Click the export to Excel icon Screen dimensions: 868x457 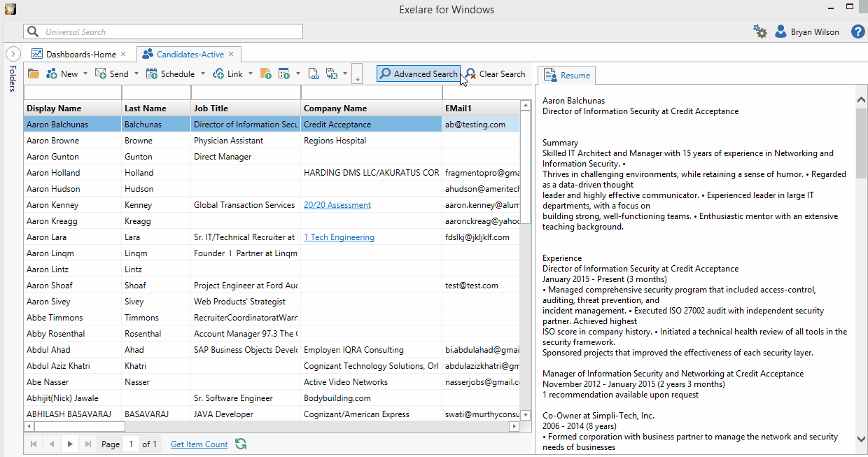point(332,73)
